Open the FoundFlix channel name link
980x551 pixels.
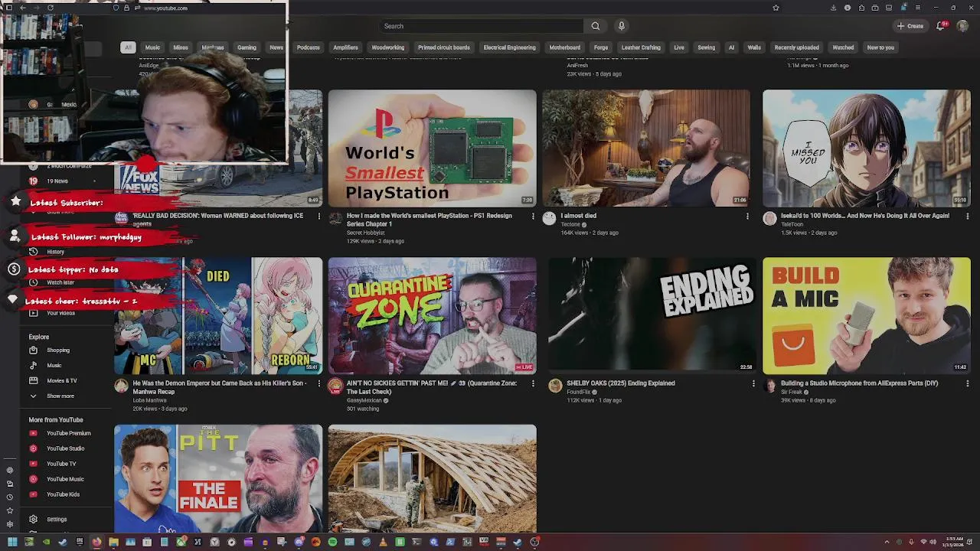coord(579,392)
